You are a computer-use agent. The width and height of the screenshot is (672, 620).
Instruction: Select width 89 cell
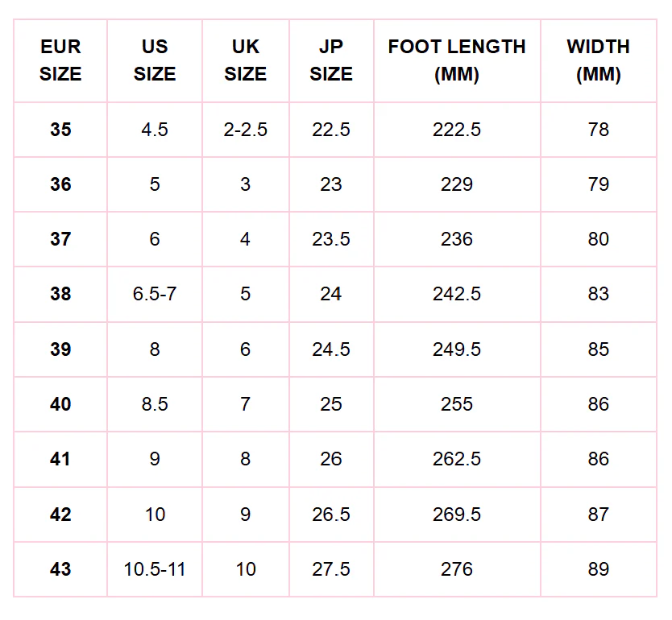[x=599, y=569]
